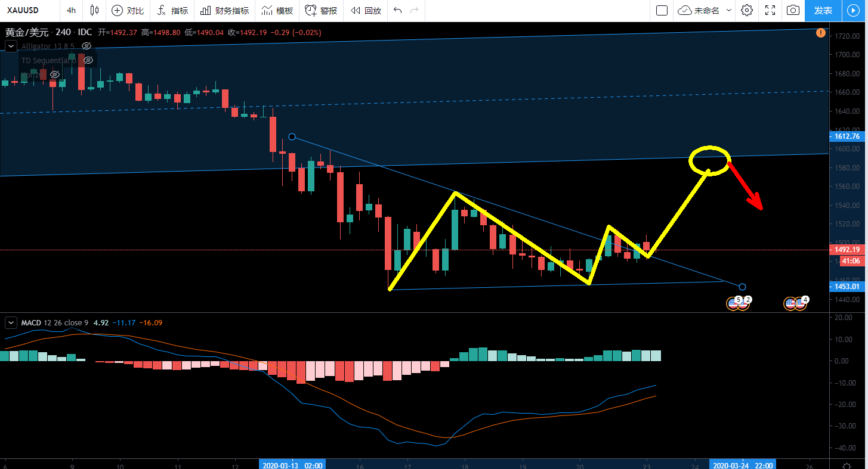Click the 1453.01 price label on axis
This screenshot has height=469, width=868.
point(847,287)
